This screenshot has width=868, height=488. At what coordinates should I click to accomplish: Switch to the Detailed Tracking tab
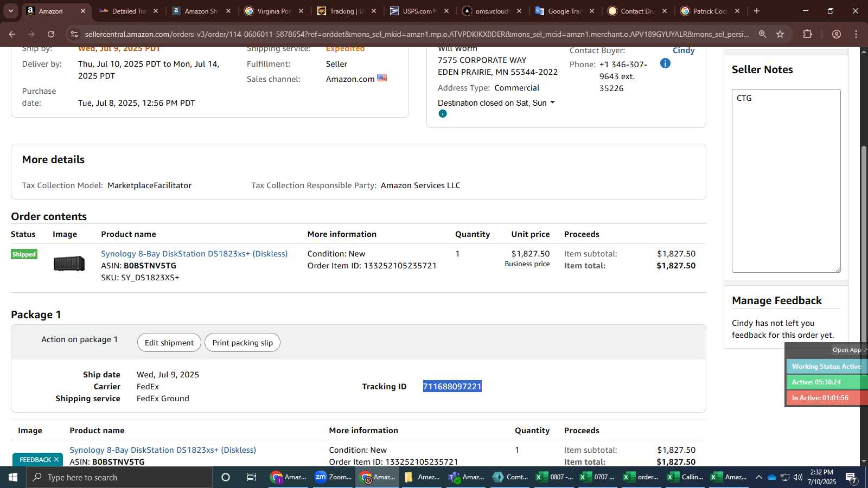pos(129,11)
